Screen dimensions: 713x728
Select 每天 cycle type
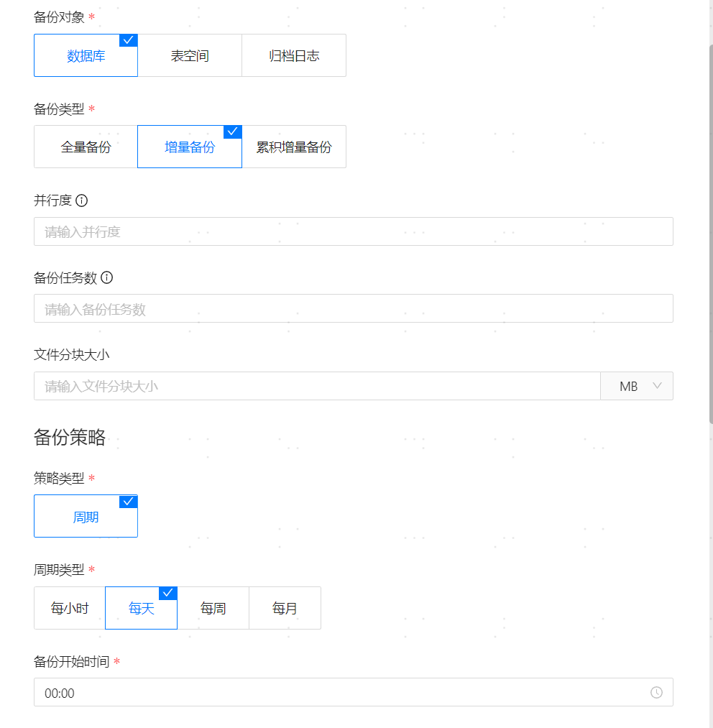tap(142, 609)
